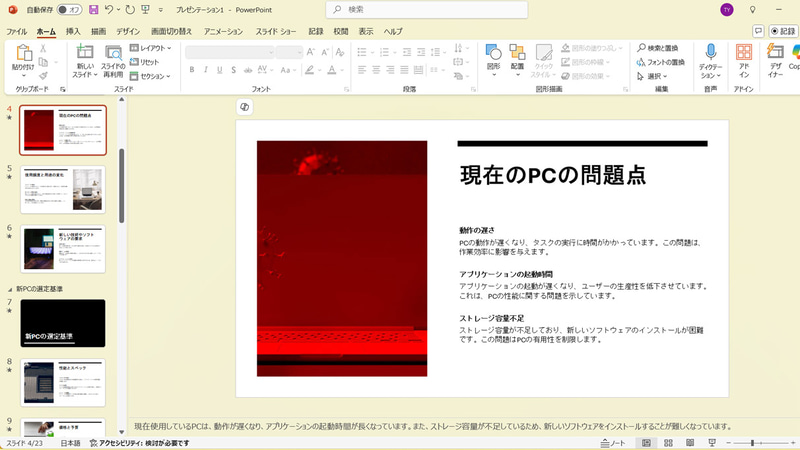Toggle italic formatting
This screenshot has width=800, height=450.
pyautogui.click(x=206, y=70)
